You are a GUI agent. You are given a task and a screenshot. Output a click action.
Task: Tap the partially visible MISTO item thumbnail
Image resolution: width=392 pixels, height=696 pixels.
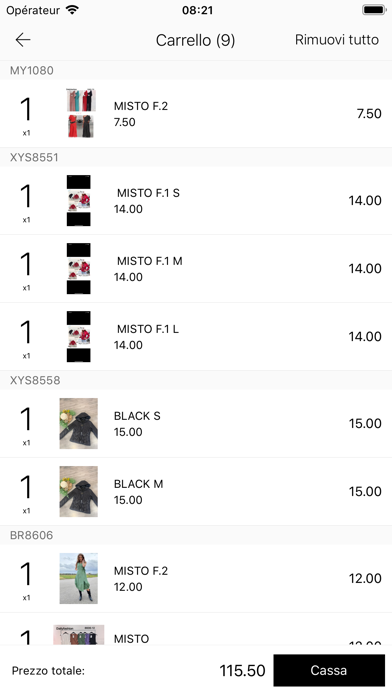(79, 635)
